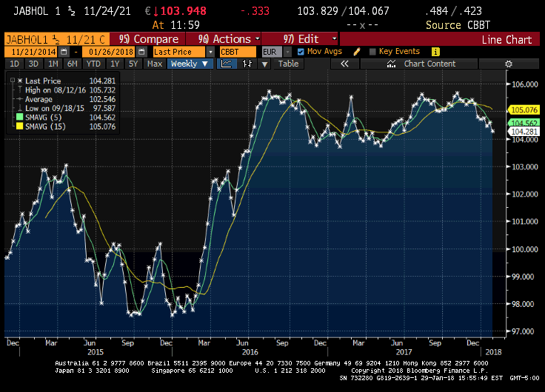Click the SMAVG (15) yellow color swatch
Viewport: 545px width, 392px height.
click(19, 126)
